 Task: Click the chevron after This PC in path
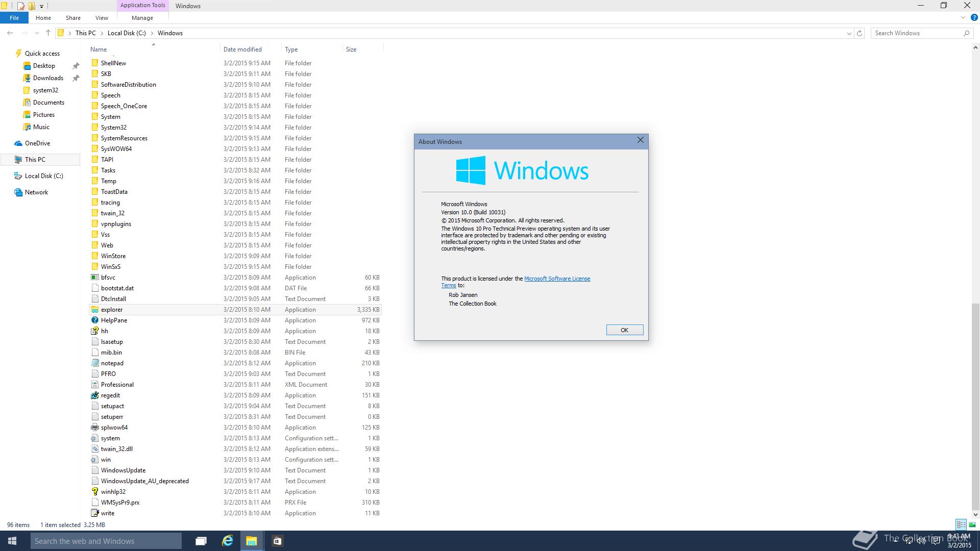tap(101, 33)
